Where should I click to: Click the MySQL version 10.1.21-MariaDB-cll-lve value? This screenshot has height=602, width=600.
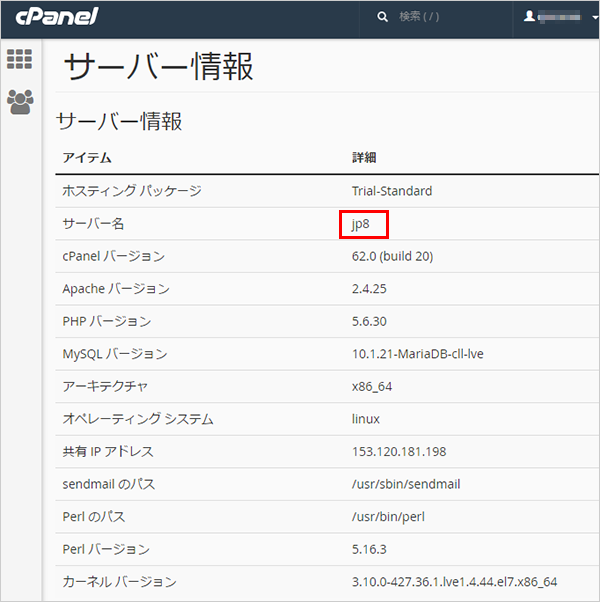[418, 354]
